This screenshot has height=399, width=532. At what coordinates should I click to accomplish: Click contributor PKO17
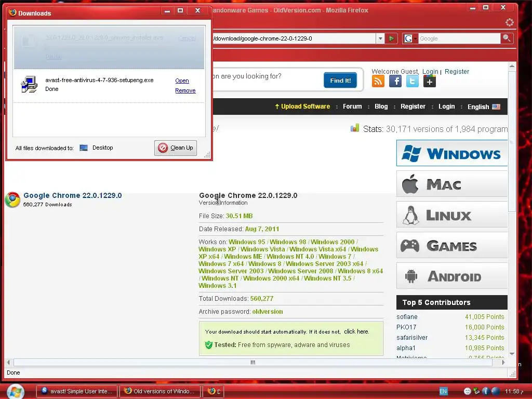coord(406,327)
